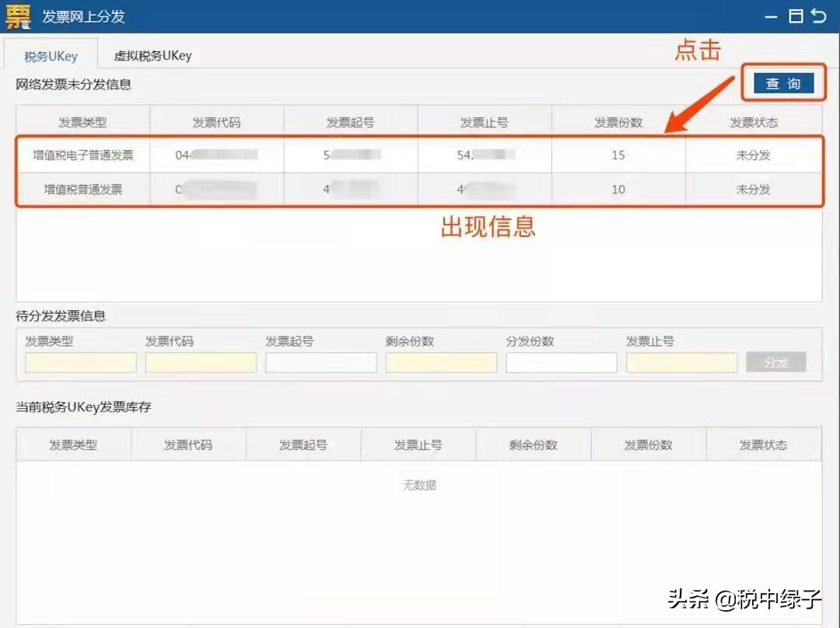
Task: Click the 发票起号 input field
Action: click(x=320, y=361)
